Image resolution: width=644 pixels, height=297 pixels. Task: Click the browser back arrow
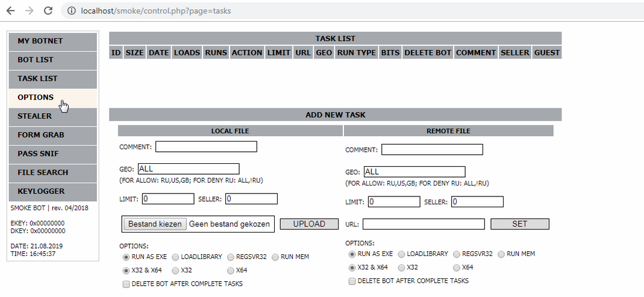(x=10, y=11)
